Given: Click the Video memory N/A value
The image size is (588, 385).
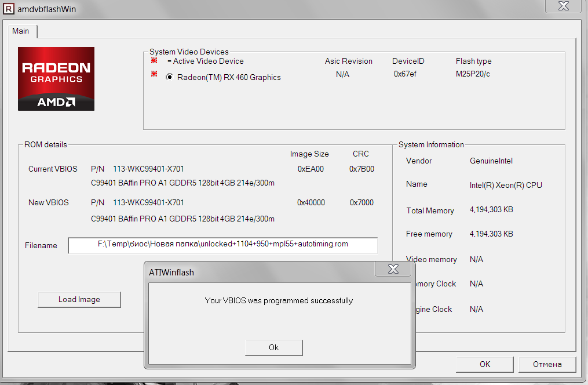Looking at the screenshot, I should point(476,259).
